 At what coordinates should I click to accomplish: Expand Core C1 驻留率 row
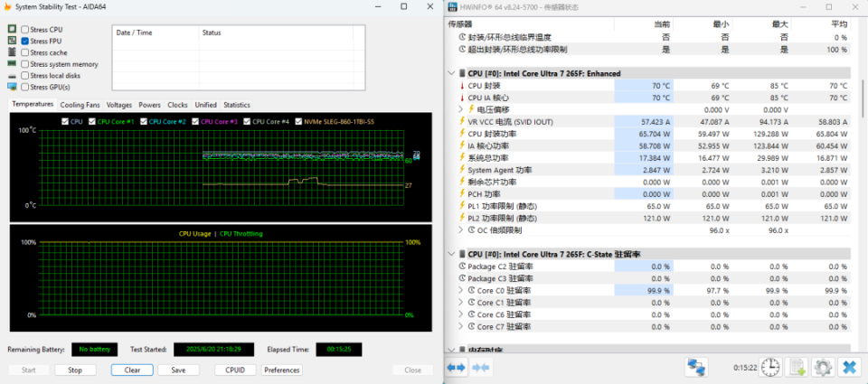[460, 302]
